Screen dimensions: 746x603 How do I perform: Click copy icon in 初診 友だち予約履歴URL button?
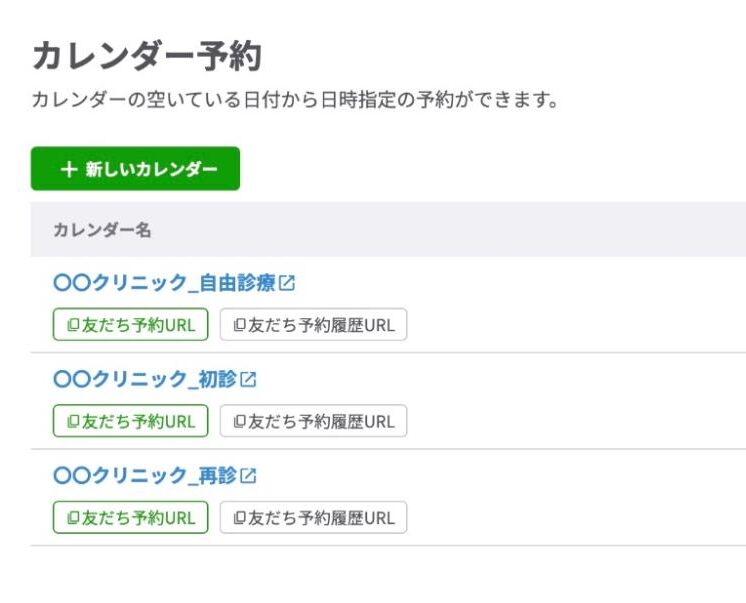(x=238, y=421)
